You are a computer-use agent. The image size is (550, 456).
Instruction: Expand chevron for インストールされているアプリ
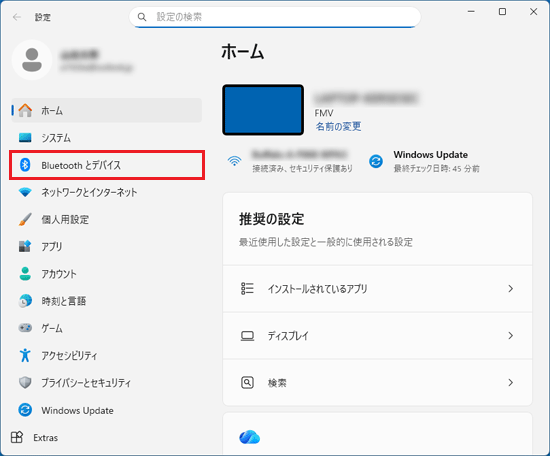(511, 289)
